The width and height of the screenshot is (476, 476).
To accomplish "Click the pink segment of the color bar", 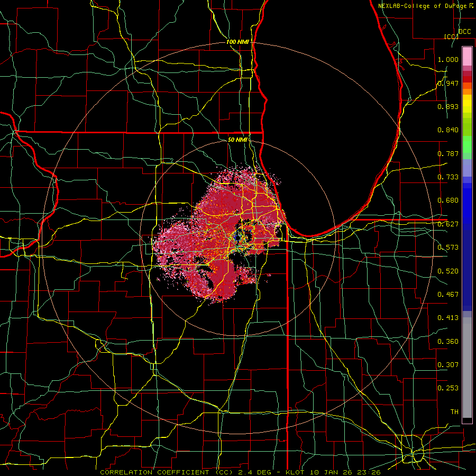I will [x=467, y=56].
